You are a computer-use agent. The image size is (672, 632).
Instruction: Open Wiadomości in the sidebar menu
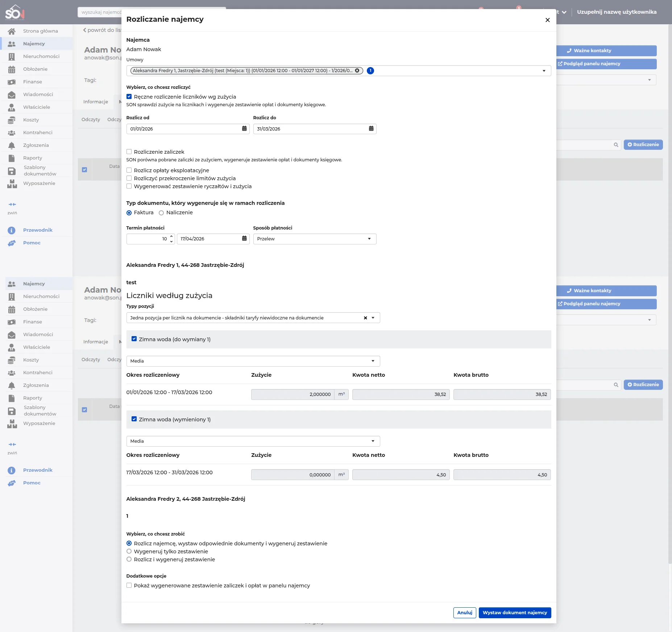[x=38, y=95]
